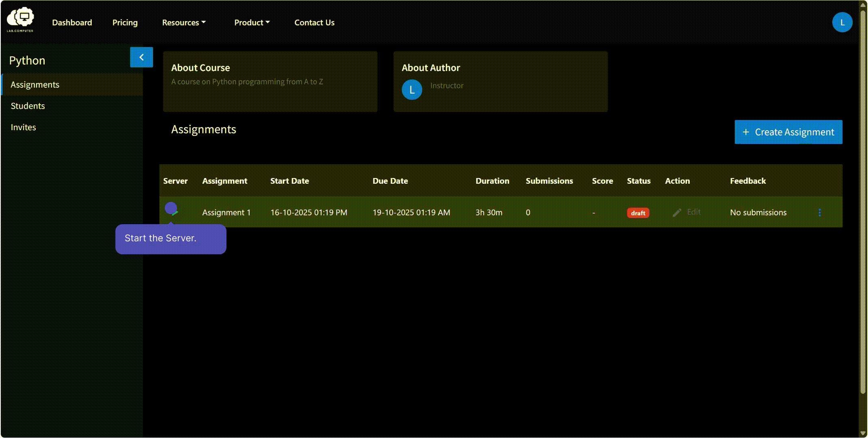The height and width of the screenshot is (438, 868).
Task: Click the Submissions column header
Action: (549, 181)
